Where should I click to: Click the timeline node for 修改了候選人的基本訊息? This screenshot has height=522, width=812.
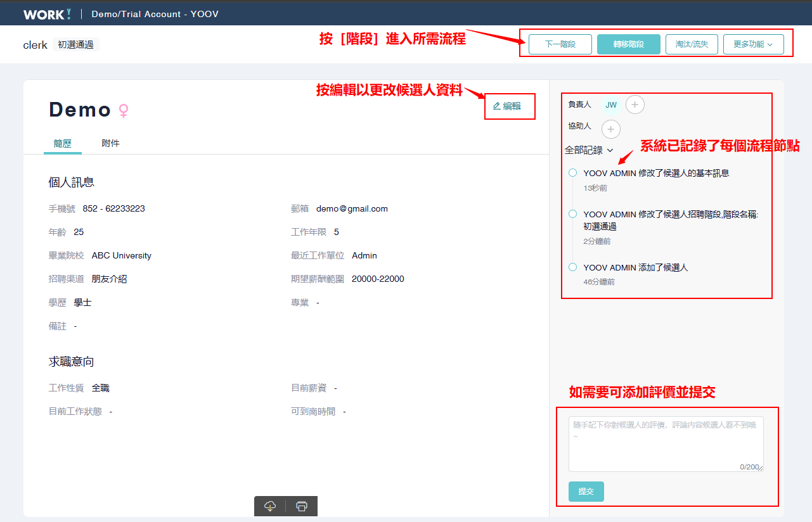click(572, 173)
